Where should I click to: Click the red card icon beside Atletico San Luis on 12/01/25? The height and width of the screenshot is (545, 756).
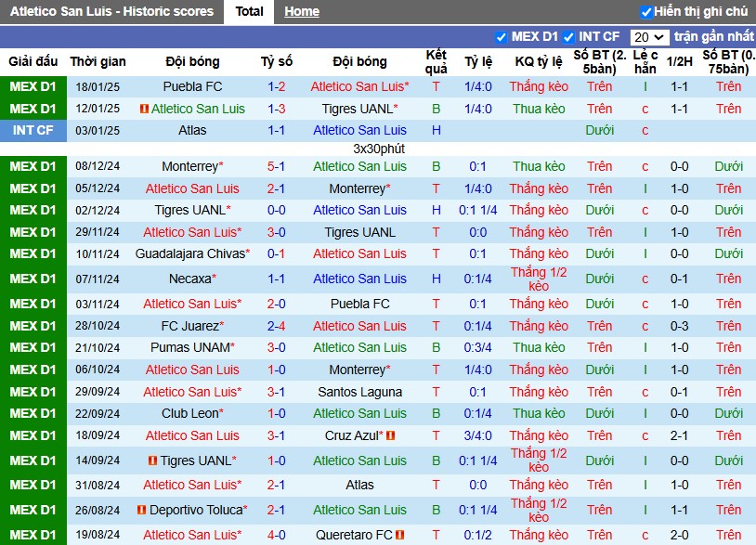pos(144,109)
